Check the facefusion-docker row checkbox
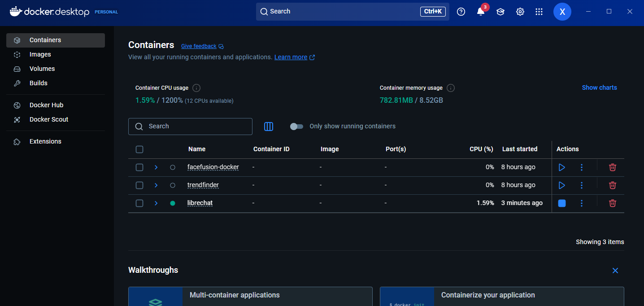The image size is (644, 306). pyautogui.click(x=139, y=167)
